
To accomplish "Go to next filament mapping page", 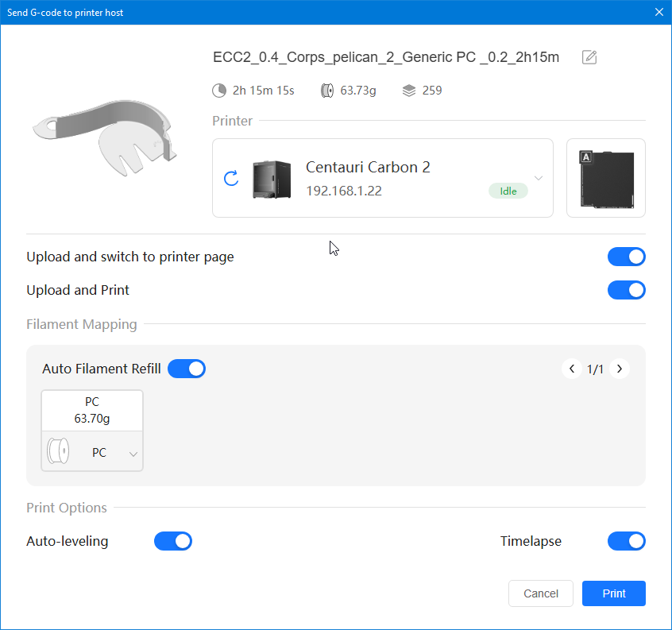I will pos(620,369).
